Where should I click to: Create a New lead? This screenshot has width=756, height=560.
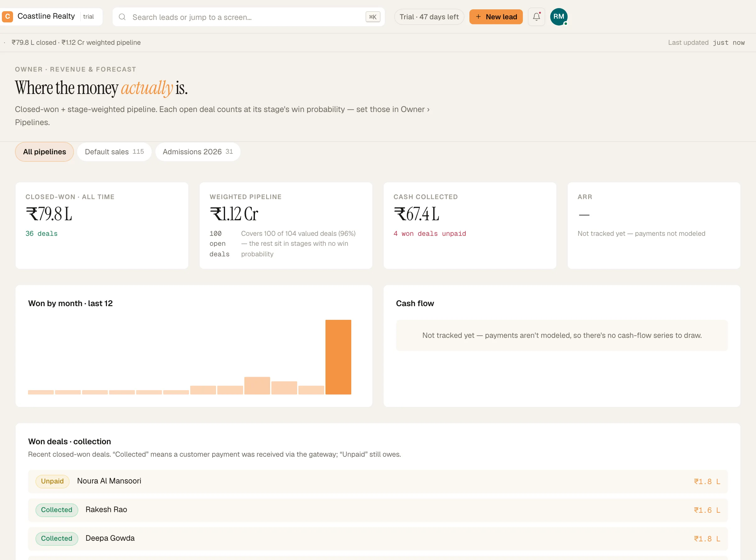point(496,17)
